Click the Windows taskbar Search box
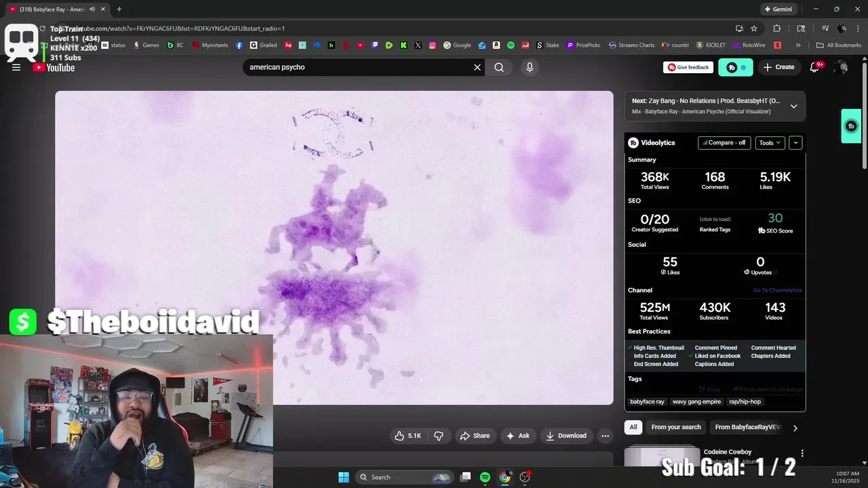 click(x=404, y=477)
